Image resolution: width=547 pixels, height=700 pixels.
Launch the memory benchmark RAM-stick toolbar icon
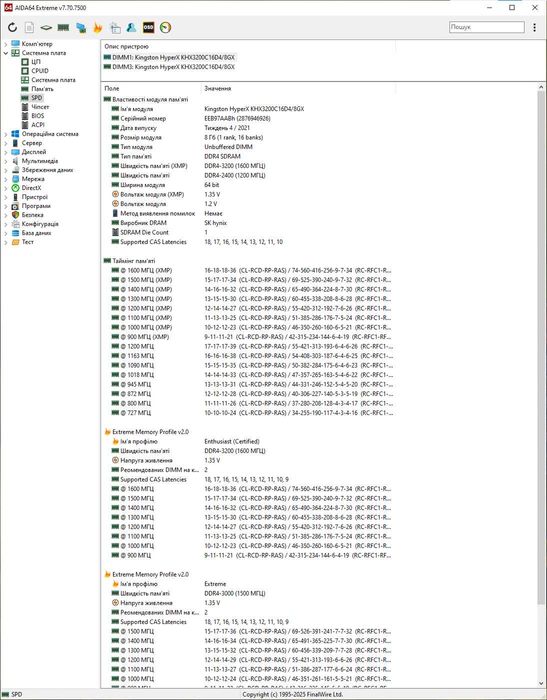tap(63, 28)
